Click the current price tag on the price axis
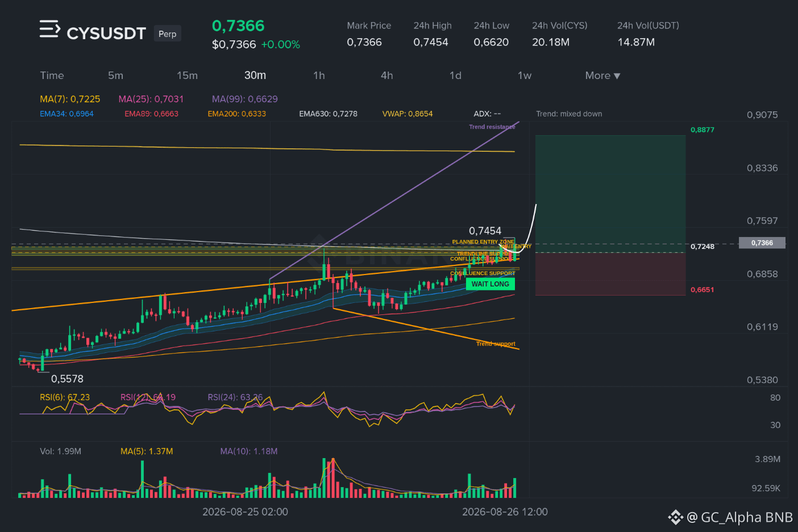 pos(762,243)
